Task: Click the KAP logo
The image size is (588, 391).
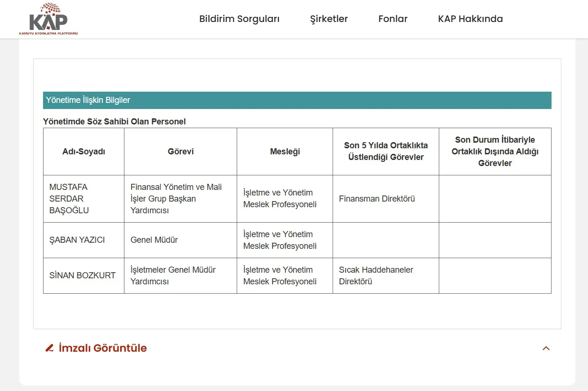Action: [x=48, y=19]
